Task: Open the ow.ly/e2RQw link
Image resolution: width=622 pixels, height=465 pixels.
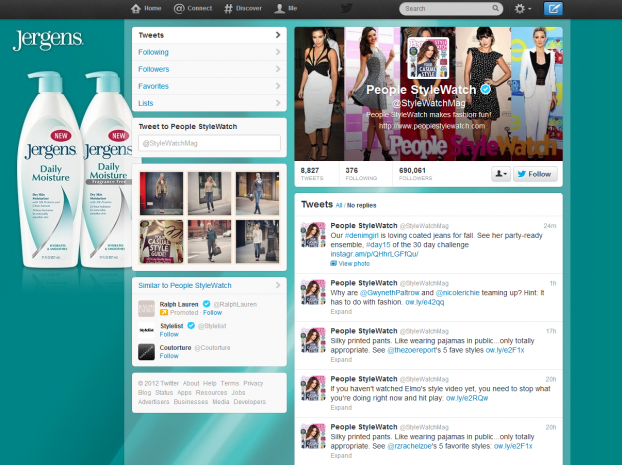Action: [x=467, y=398]
